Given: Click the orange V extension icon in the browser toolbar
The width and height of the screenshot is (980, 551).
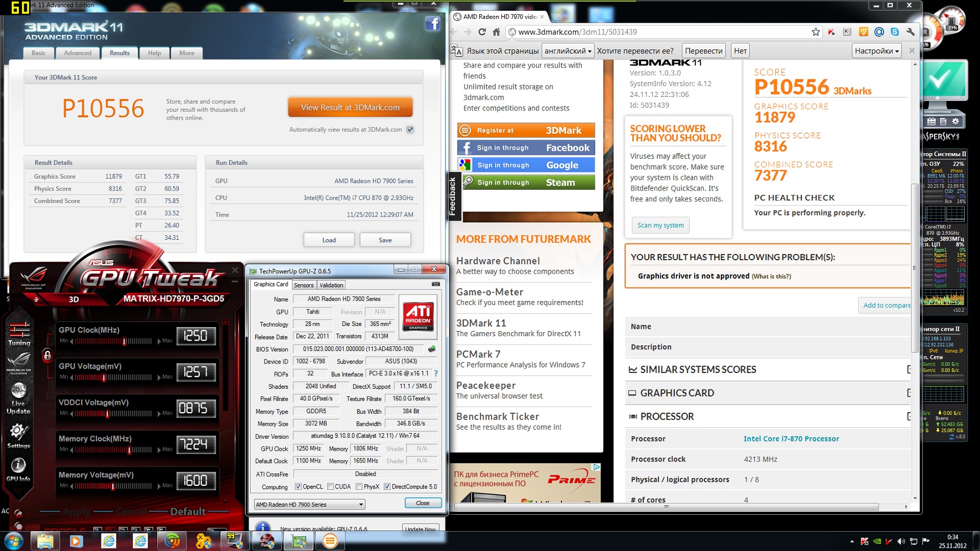Looking at the screenshot, I should coord(863,32).
